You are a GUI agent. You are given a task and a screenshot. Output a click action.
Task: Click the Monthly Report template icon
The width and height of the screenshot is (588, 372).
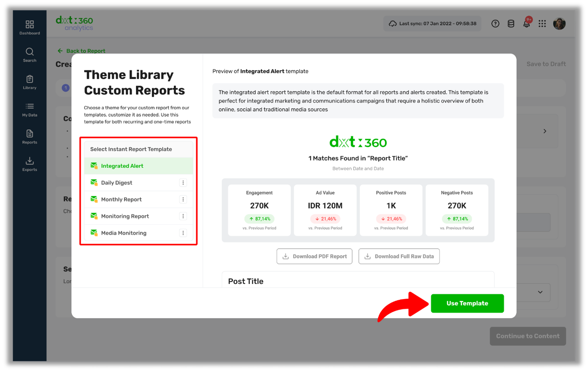[94, 199]
